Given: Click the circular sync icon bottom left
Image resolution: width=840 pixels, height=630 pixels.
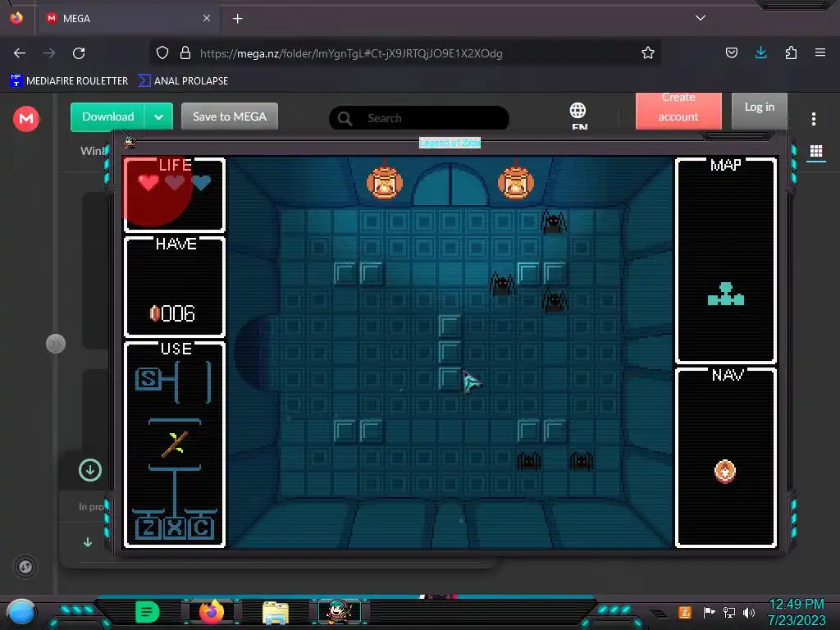Looking at the screenshot, I should [x=25, y=567].
